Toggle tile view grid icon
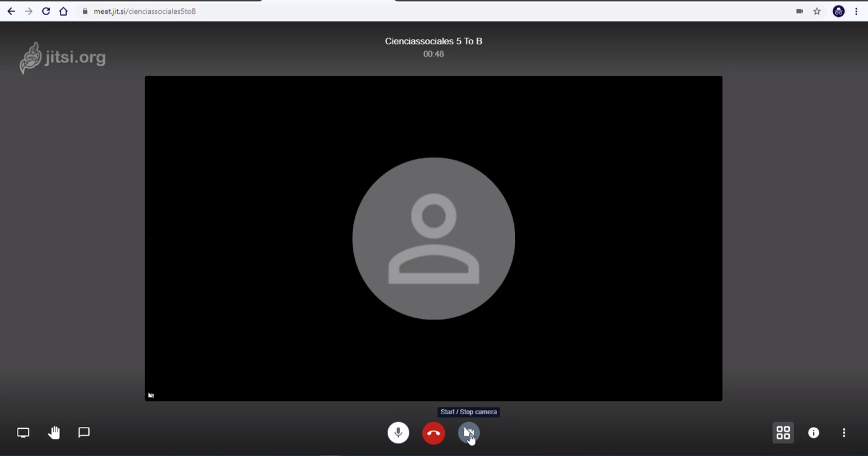Screen dimensions: 868x456 [x=783, y=433]
